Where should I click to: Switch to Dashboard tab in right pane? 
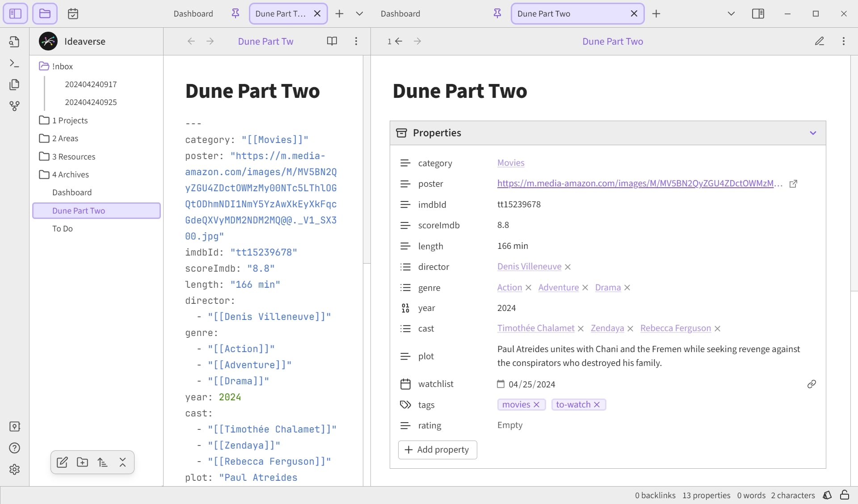click(400, 14)
